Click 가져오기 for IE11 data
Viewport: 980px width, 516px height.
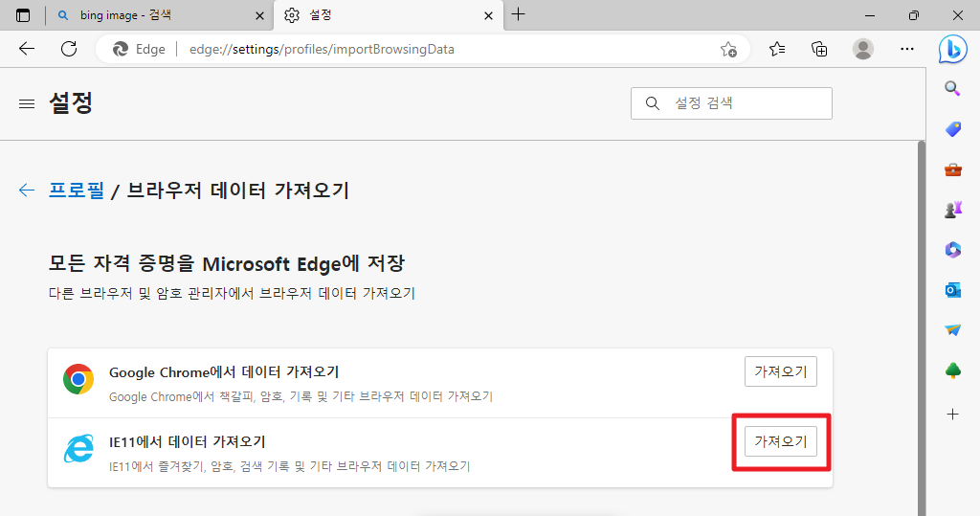click(781, 441)
